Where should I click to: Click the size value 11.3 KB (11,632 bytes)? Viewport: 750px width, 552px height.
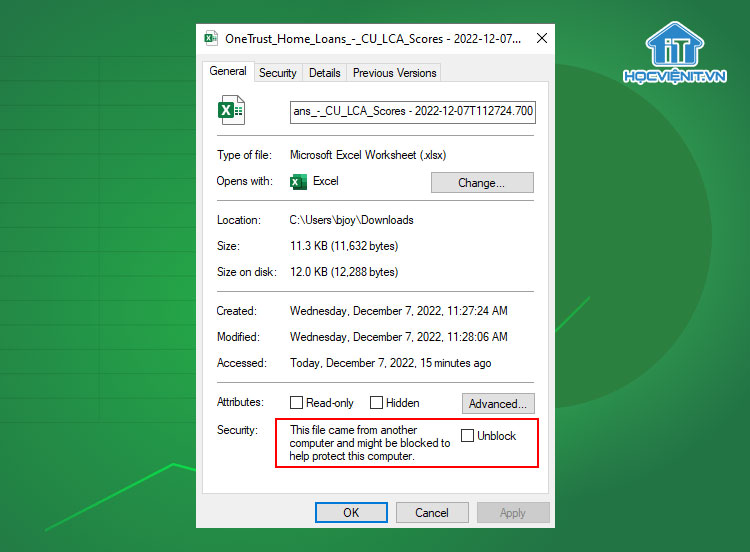(x=344, y=246)
